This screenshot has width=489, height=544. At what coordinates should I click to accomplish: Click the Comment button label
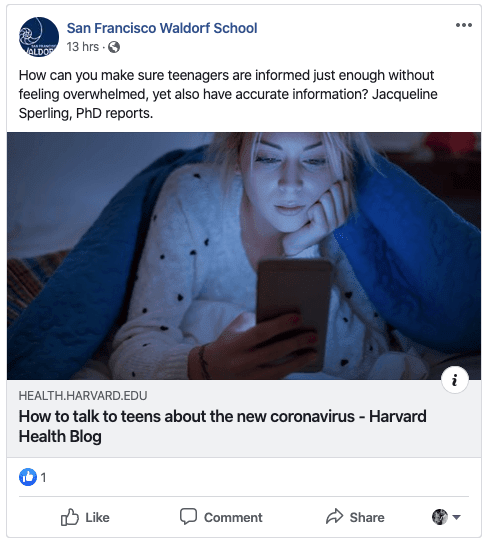coord(233,517)
